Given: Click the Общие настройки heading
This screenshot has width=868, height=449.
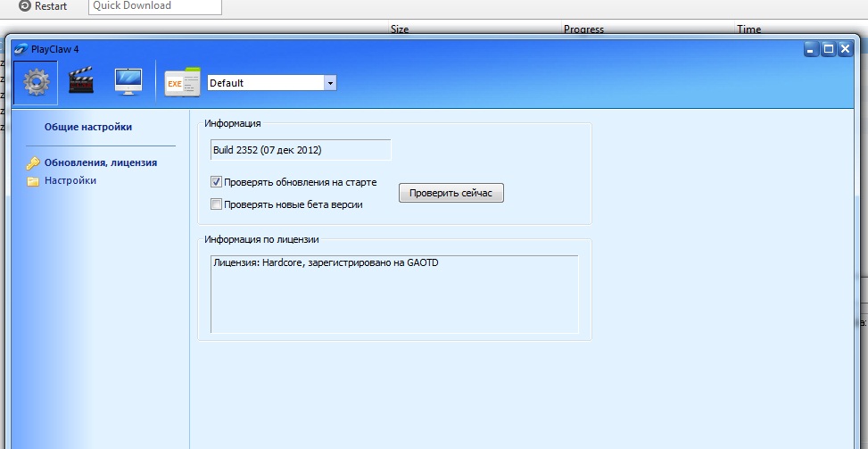Looking at the screenshot, I should [88, 127].
